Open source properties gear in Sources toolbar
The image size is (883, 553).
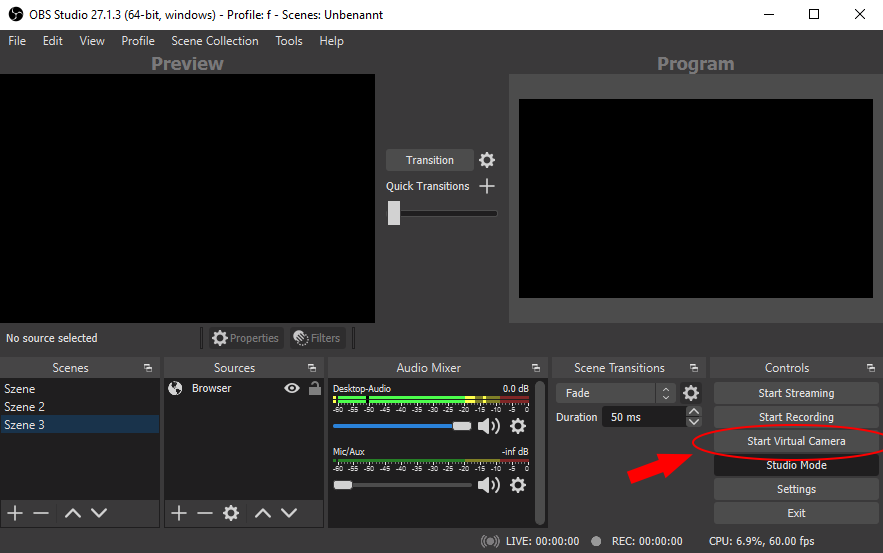click(x=231, y=513)
